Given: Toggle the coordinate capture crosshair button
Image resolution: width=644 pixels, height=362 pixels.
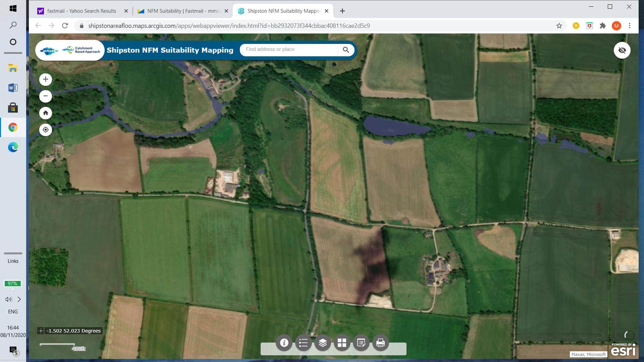Looking at the screenshot, I should [41, 331].
